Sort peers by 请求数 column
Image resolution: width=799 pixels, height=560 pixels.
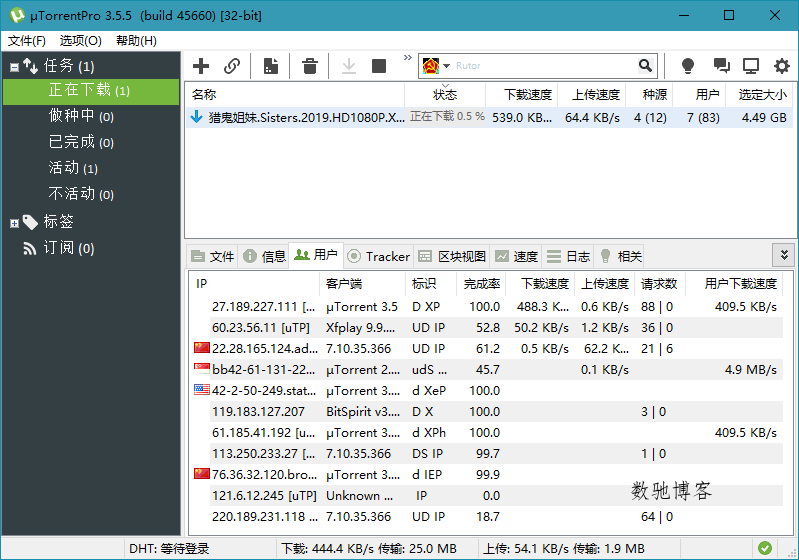[659, 284]
